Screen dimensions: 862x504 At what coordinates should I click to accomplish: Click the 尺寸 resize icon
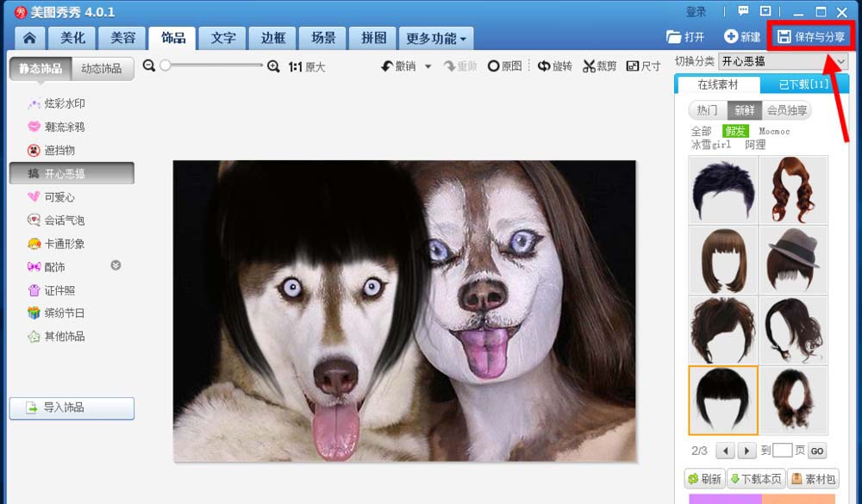(x=642, y=65)
